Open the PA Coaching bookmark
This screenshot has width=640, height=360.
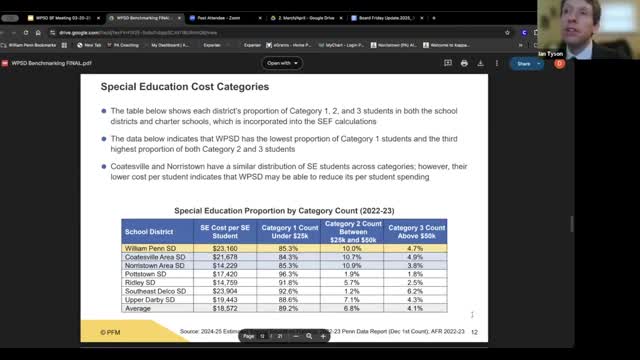123,45
